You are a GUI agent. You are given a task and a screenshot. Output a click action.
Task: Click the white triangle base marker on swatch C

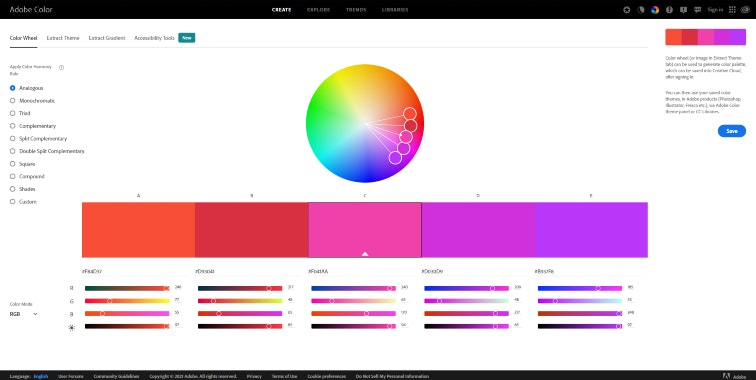365,254
